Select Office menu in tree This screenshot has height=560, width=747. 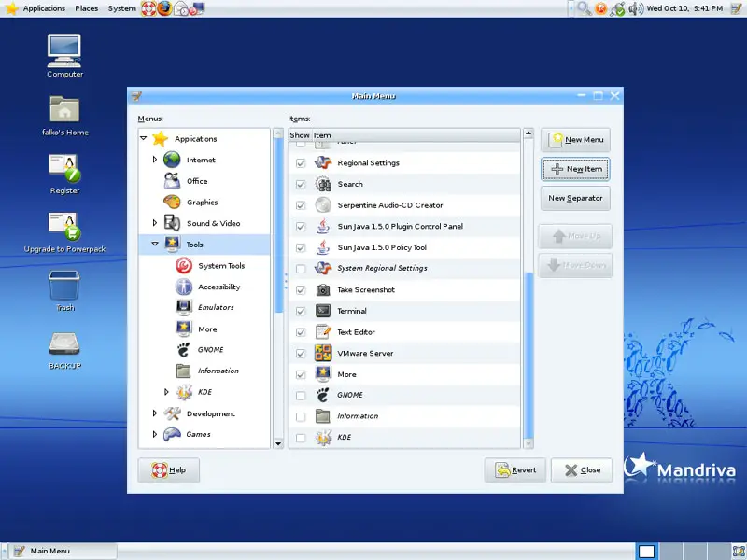pyautogui.click(x=197, y=181)
